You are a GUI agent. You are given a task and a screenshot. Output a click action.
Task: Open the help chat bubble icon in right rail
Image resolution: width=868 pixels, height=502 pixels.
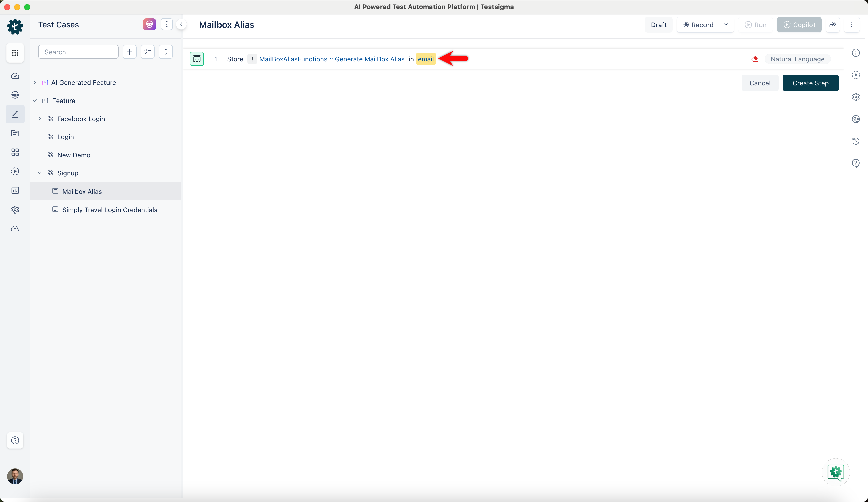(x=856, y=163)
